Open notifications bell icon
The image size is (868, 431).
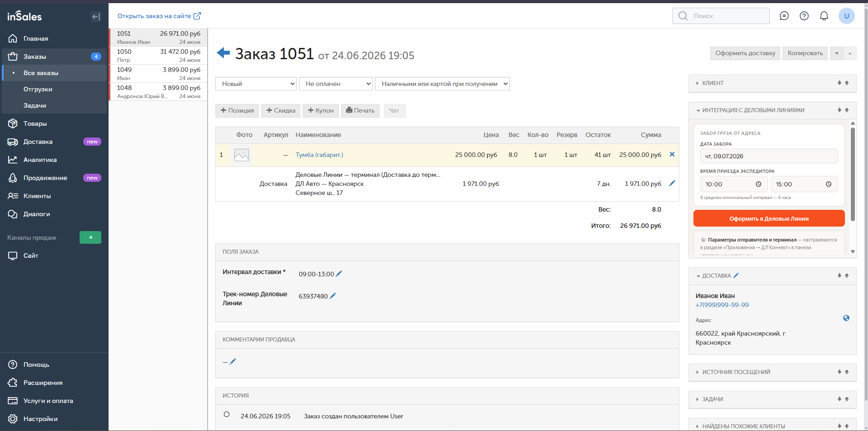pyautogui.click(x=824, y=16)
